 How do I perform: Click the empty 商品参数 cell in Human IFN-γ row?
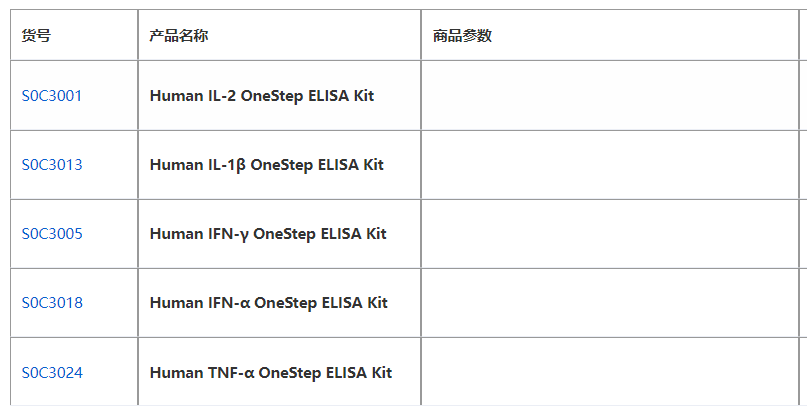(610, 234)
